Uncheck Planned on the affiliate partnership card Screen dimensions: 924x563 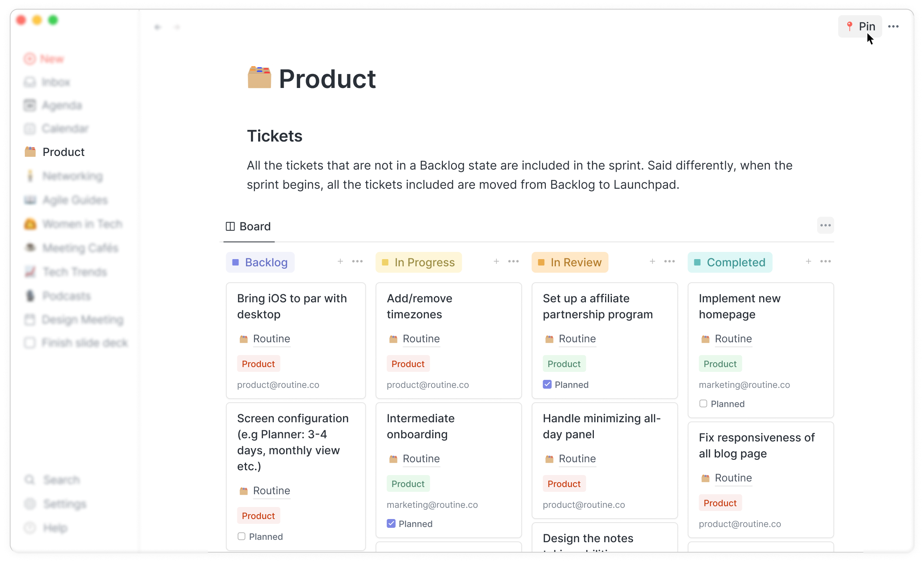pos(547,385)
